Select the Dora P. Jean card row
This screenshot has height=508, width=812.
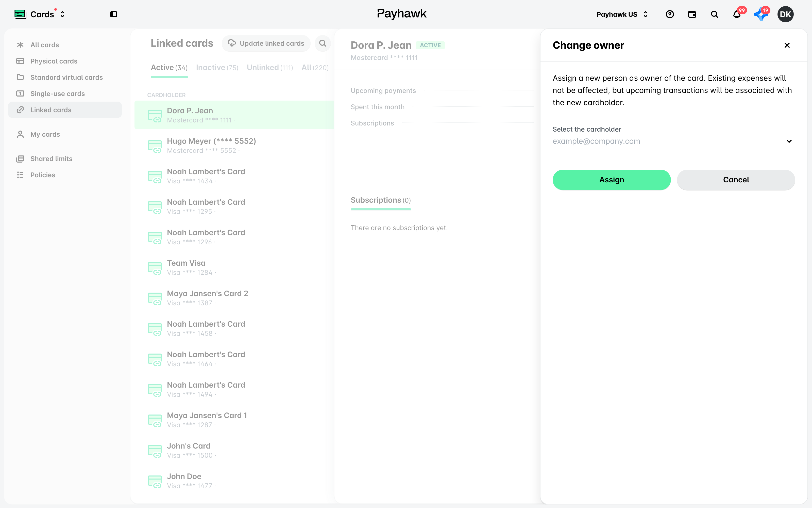(234, 115)
